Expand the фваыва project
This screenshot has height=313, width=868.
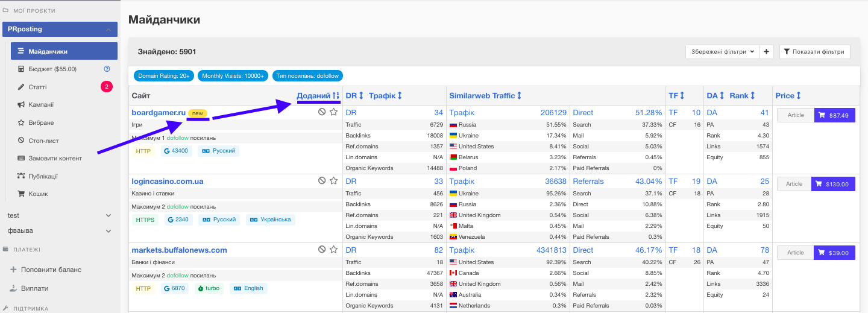59,230
